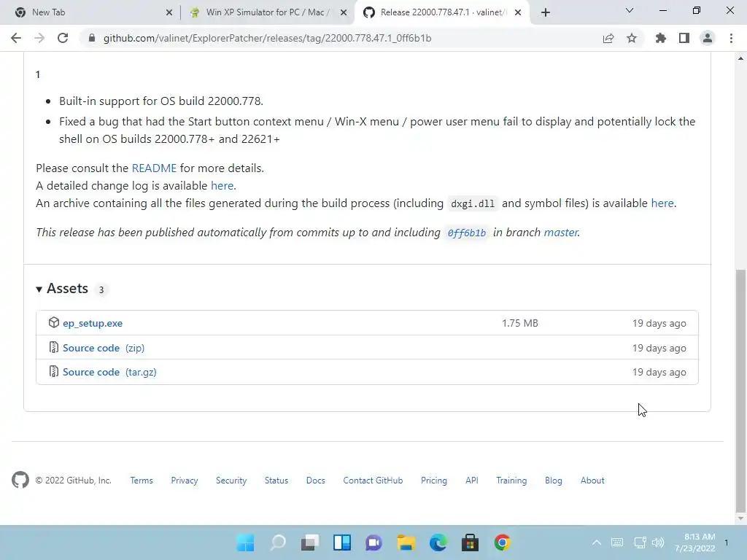Screen dimensions: 747x560
Task: Open the Status footer link
Action: [x=276, y=481]
